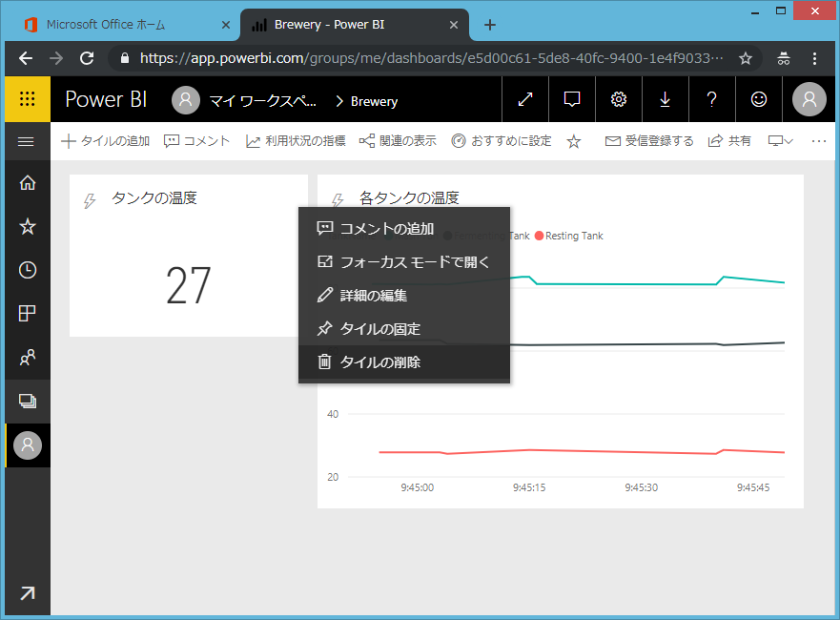Viewport: 840px width, 620px height.
Task: Click the Resting Tank legend red dot
Action: (x=539, y=236)
